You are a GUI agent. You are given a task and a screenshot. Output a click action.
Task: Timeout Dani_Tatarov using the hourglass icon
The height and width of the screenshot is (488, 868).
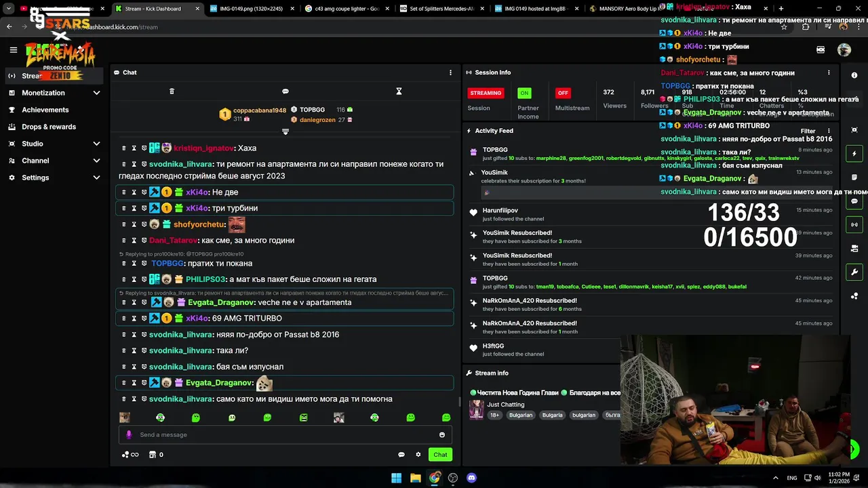click(134, 240)
